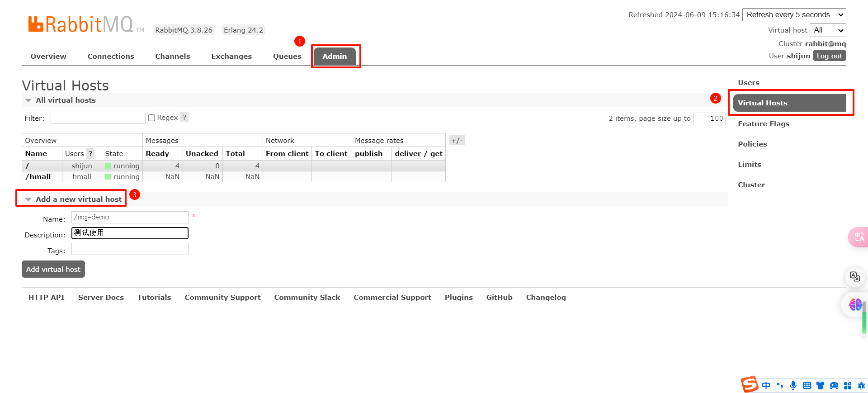Click the pink translate floating icon
The image size is (868, 393).
pyautogui.click(x=859, y=237)
